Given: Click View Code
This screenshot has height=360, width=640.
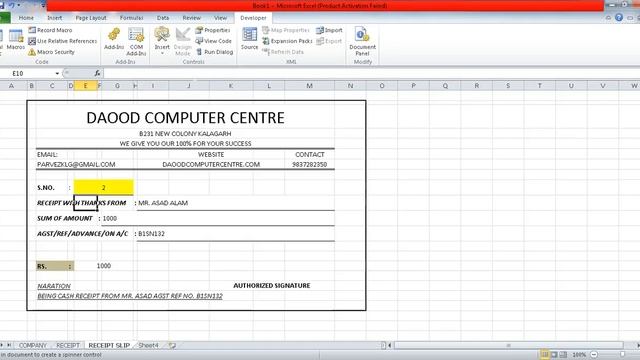Looking at the screenshot, I should pos(213,41).
